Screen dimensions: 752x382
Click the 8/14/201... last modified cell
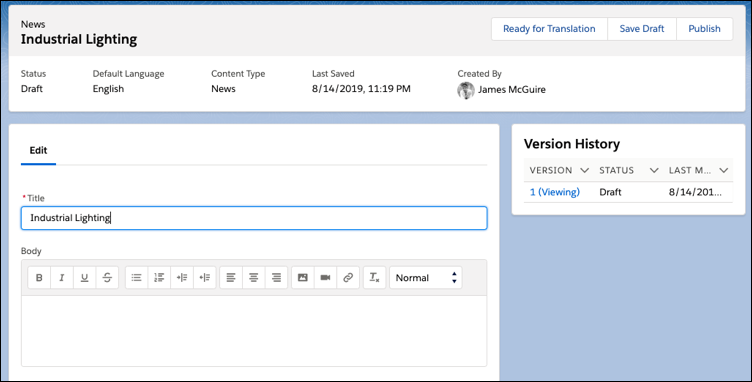coord(695,192)
